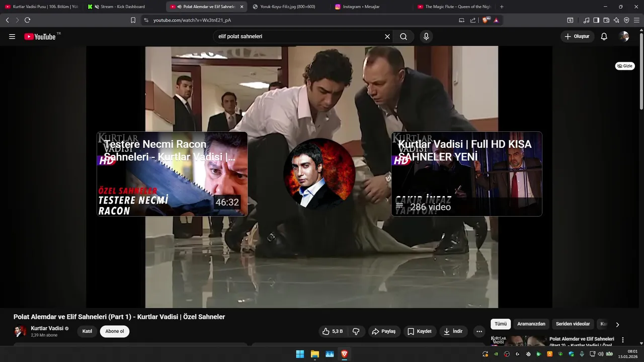The image size is (644, 362).
Task: Hide end screen cards with Gizle
Action: [x=625, y=66]
